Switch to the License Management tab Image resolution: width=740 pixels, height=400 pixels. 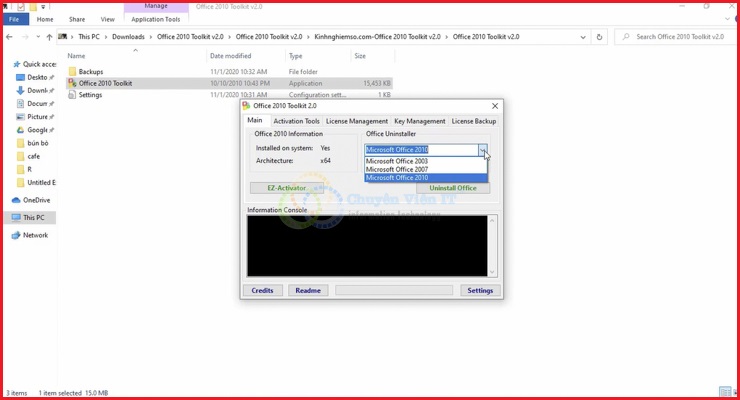(x=357, y=121)
